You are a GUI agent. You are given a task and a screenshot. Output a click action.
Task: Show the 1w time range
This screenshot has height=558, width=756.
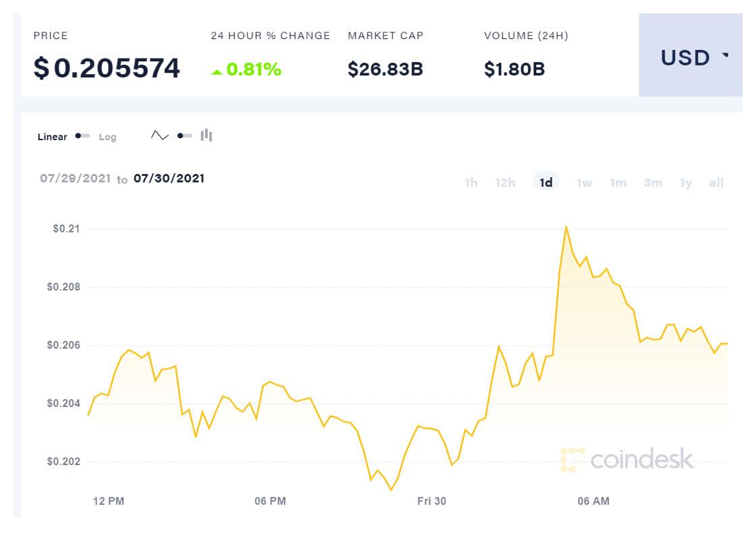(x=584, y=183)
